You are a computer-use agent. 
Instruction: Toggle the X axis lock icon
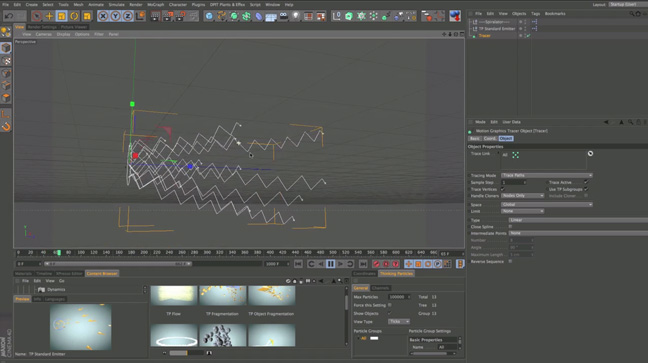[x=103, y=16]
